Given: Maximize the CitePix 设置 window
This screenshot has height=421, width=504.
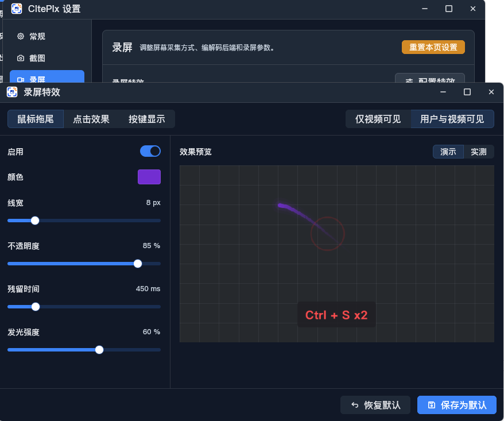Looking at the screenshot, I should (x=449, y=9).
